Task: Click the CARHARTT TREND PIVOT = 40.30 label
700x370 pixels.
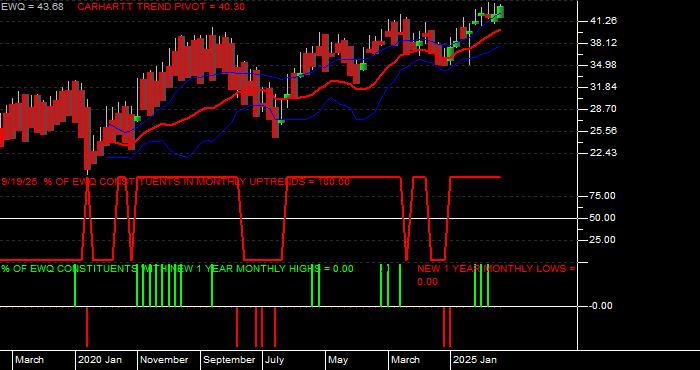Action: [161, 7]
